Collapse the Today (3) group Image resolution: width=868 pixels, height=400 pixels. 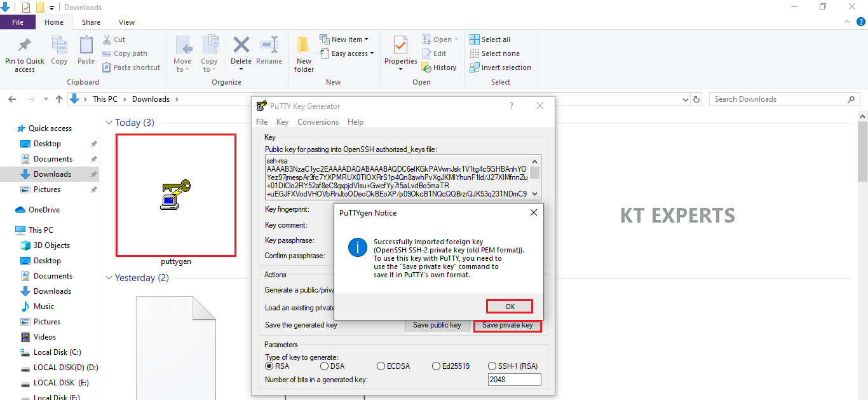pos(109,123)
